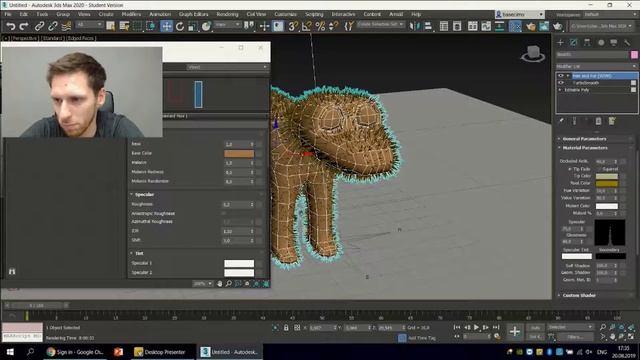Open the Animation menu
The width and height of the screenshot is (640, 360).
(x=160, y=14)
